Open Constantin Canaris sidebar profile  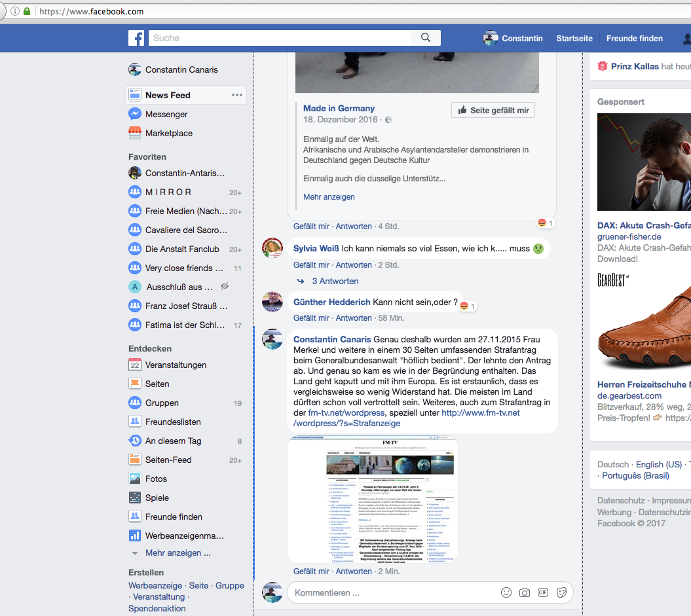(173, 69)
